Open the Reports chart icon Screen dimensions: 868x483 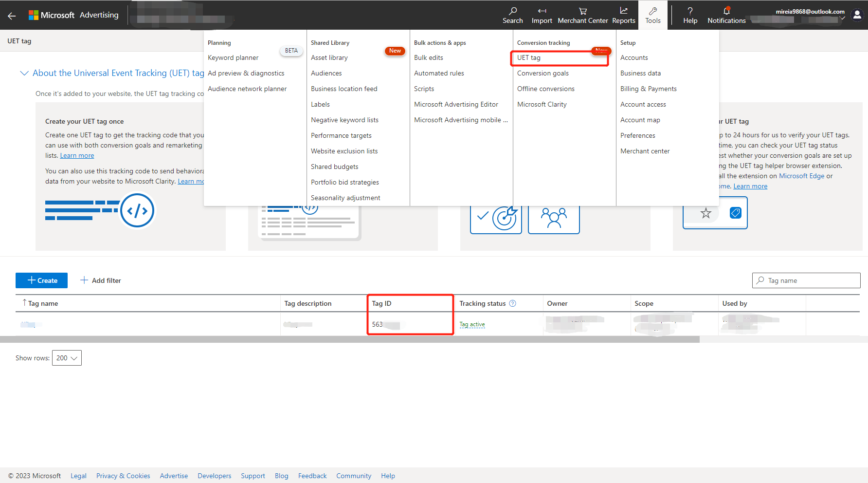(x=624, y=15)
